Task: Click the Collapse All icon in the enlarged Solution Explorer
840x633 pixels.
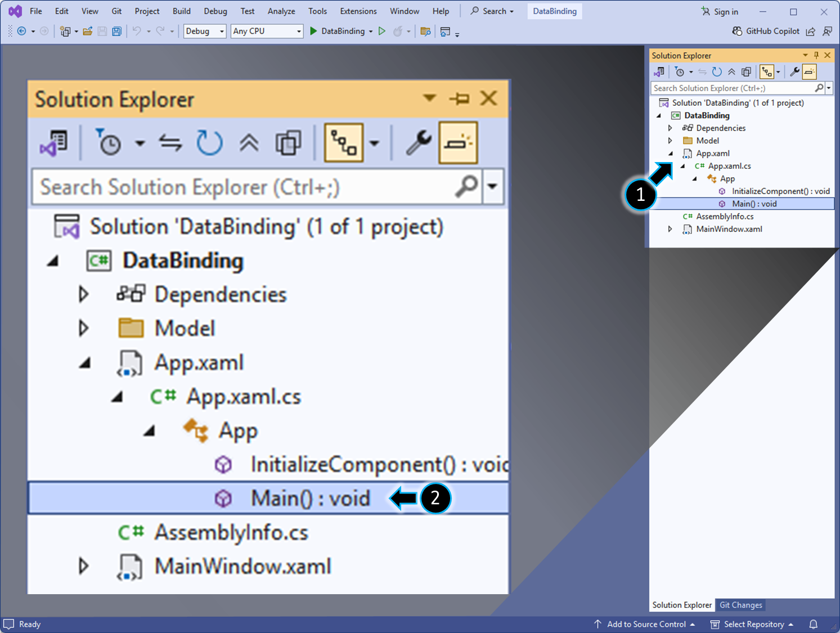Action: (x=249, y=142)
